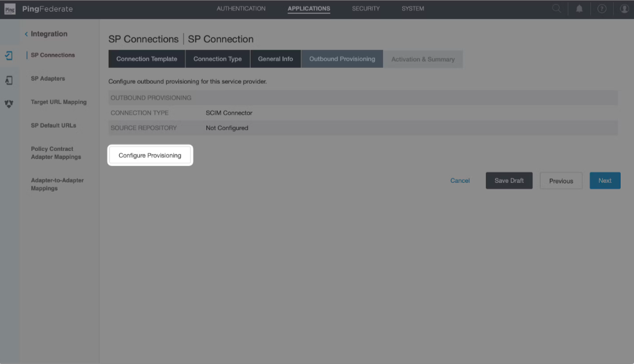
Task: Open the AUTHENTICATION menu
Action: [241, 9]
